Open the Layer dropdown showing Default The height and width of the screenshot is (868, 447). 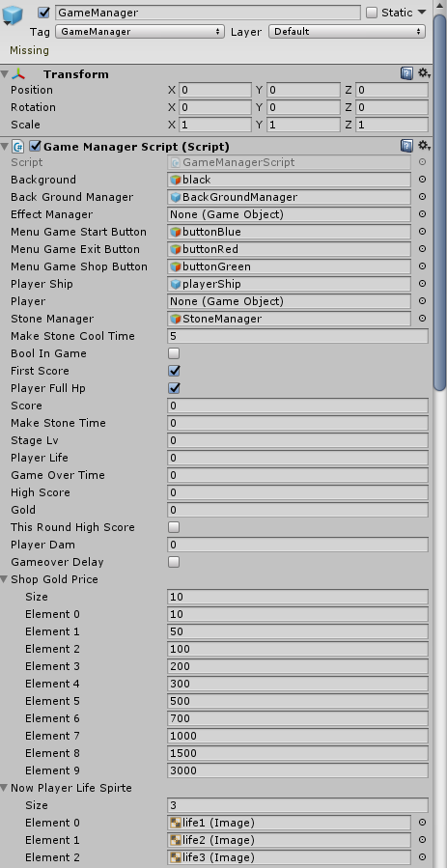click(x=347, y=32)
